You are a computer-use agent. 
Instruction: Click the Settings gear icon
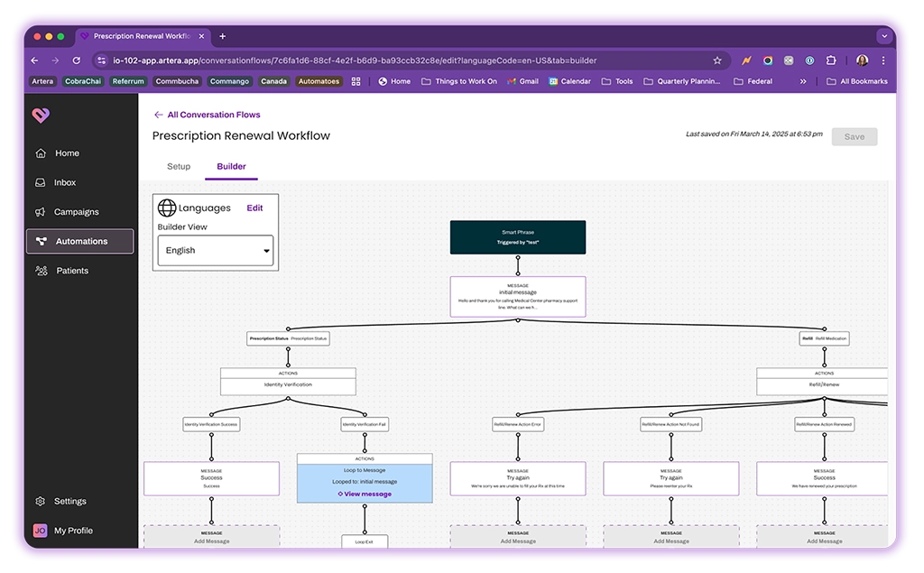click(x=40, y=501)
